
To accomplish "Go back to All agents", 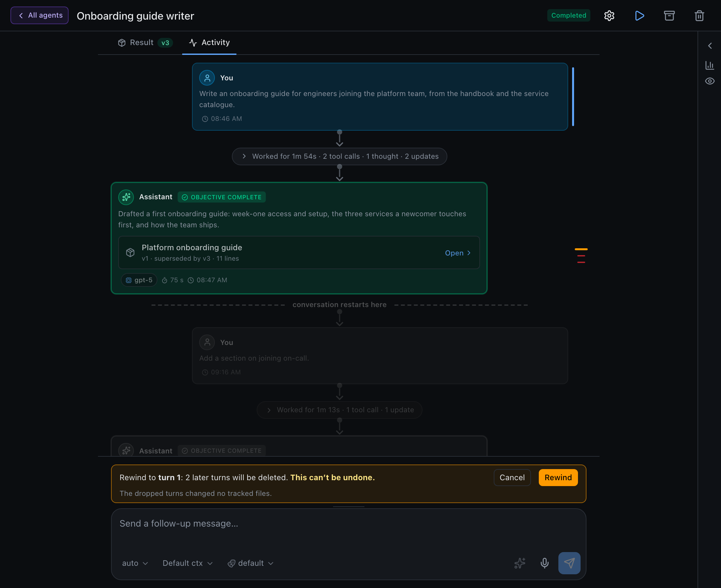I will [x=39, y=15].
